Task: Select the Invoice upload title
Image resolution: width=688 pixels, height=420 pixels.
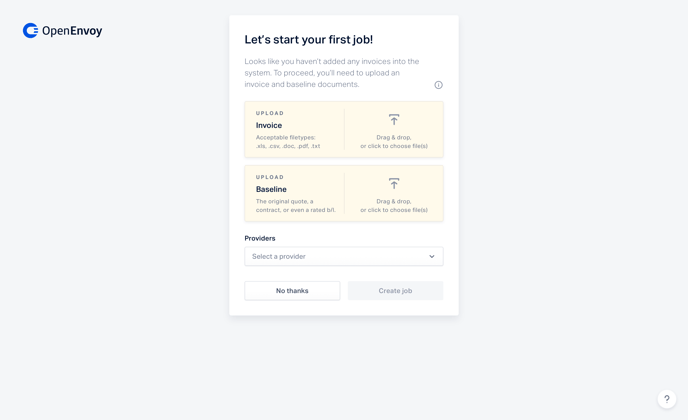Action: 269,126
